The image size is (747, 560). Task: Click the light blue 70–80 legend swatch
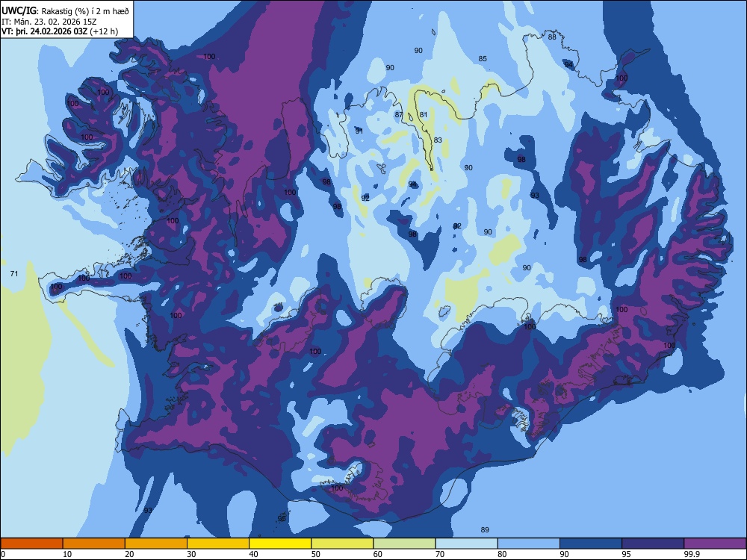click(466, 544)
